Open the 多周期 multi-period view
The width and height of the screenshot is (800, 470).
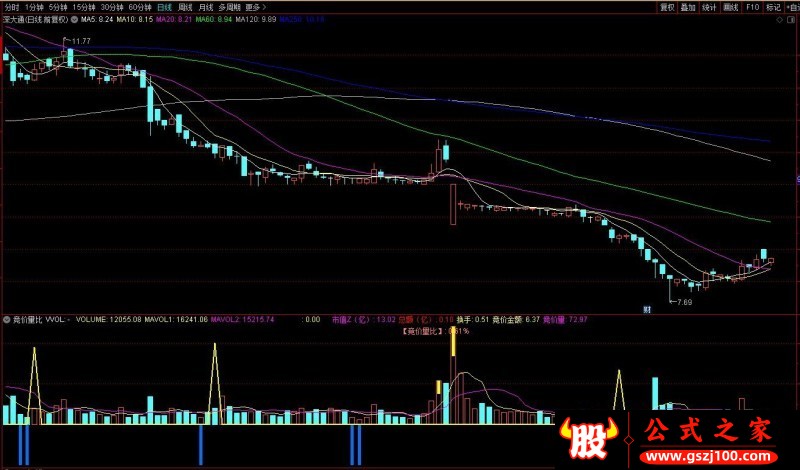(230, 7)
